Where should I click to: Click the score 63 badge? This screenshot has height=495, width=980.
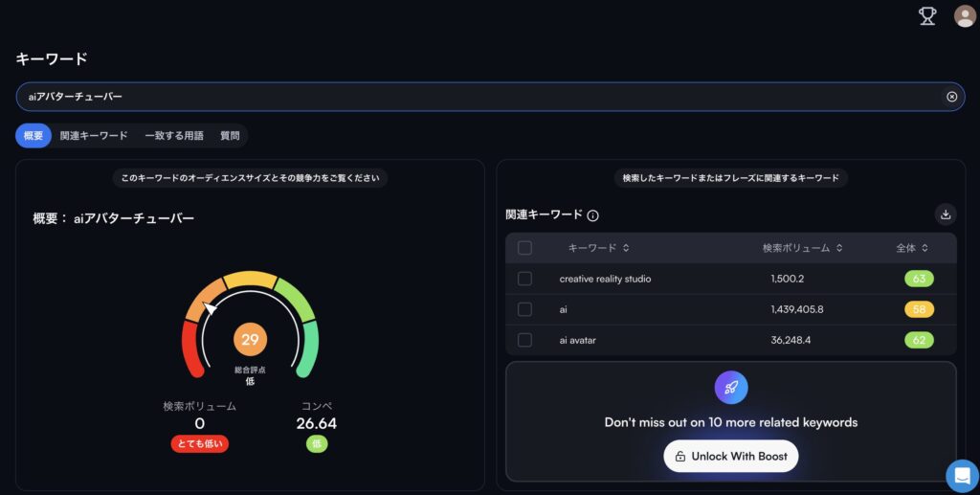click(919, 279)
